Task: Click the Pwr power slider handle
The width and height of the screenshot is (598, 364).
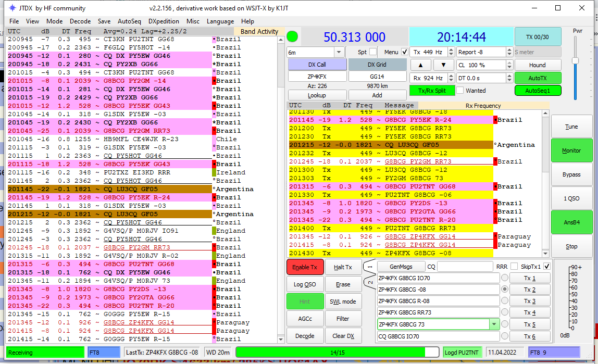Action: tap(575, 60)
